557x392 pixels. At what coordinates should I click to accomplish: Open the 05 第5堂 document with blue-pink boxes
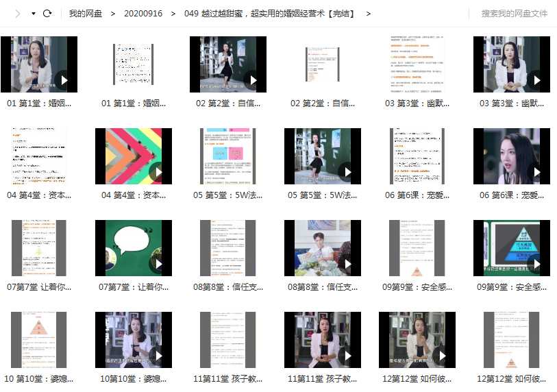[x=228, y=156]
